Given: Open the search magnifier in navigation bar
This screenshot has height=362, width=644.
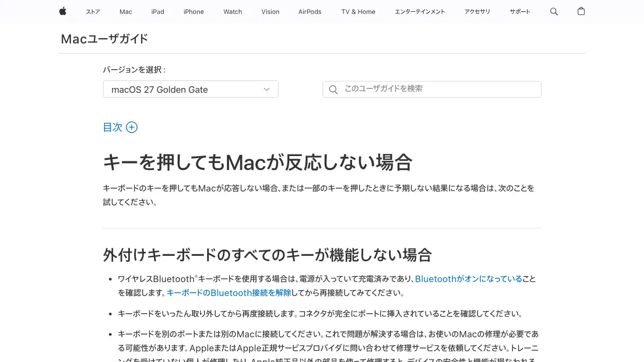Looking at the screenshot, I should (554, 11).
